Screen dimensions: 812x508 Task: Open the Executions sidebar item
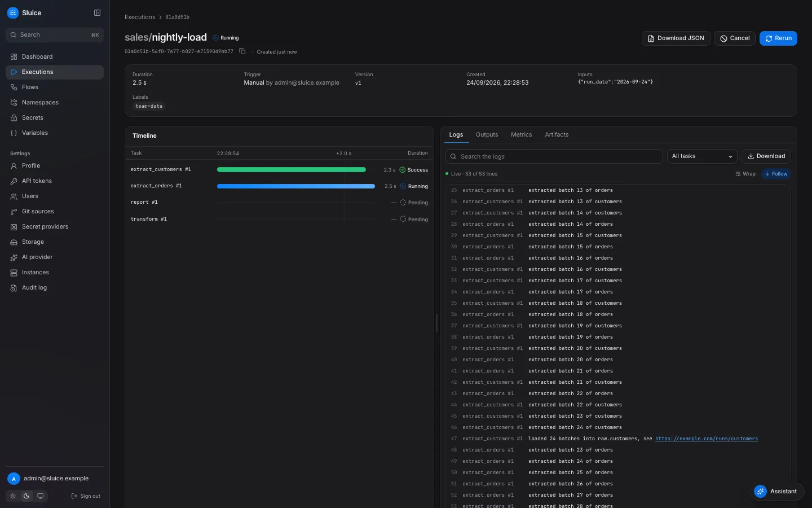pyautogui.click(x=55, y=72)
